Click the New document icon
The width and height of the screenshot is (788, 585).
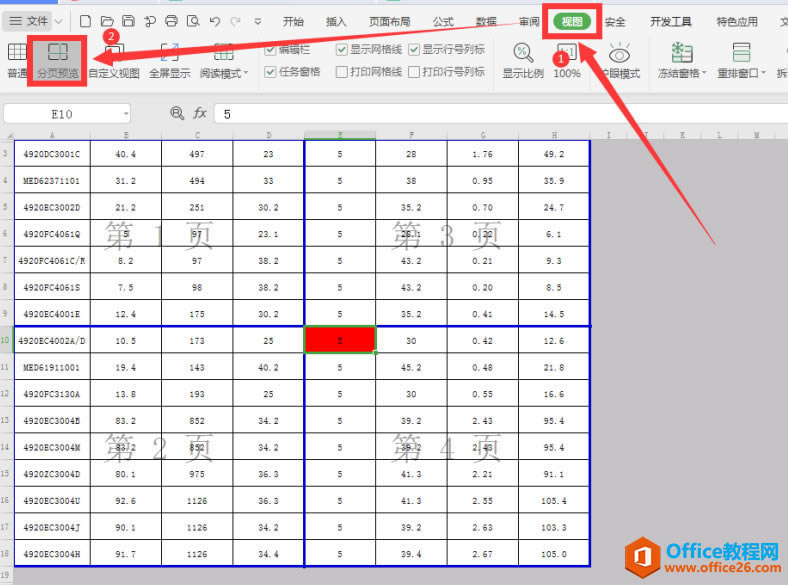pyautogui.click(x=85, y=21)
